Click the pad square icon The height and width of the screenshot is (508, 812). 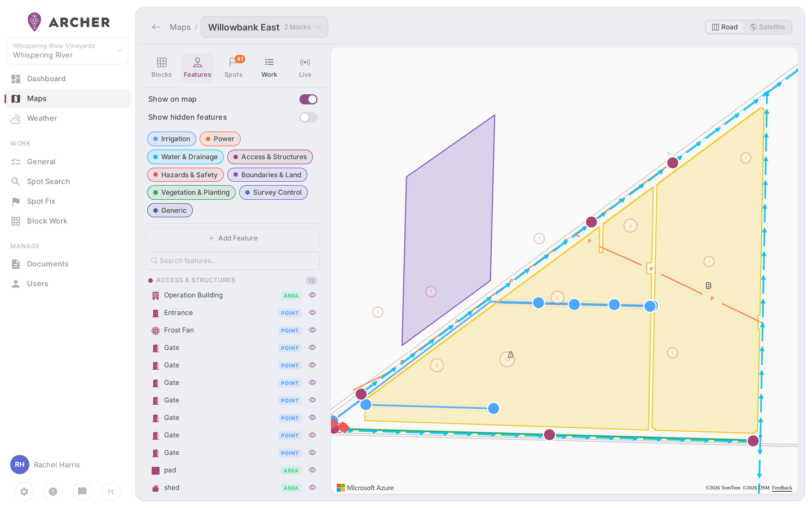point(156,471)
